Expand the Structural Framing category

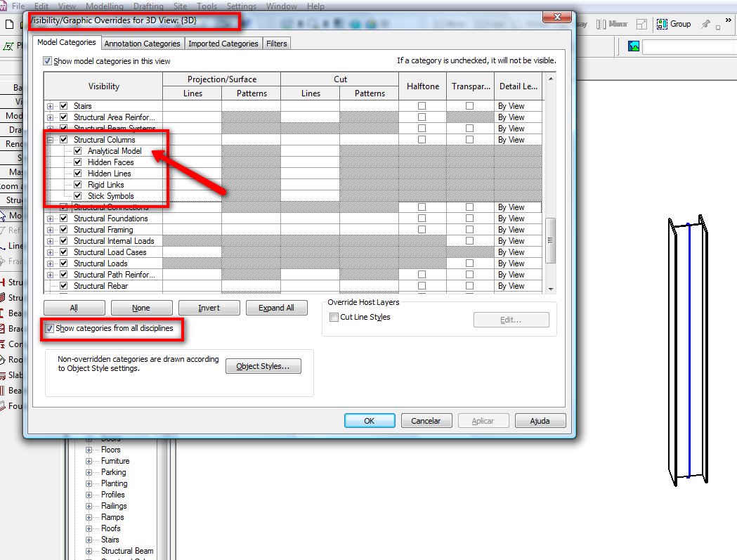click(51, 230)
